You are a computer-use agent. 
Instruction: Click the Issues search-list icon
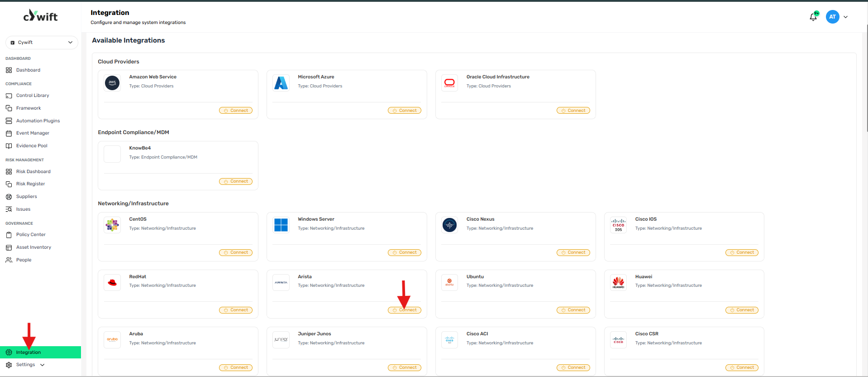9,209
